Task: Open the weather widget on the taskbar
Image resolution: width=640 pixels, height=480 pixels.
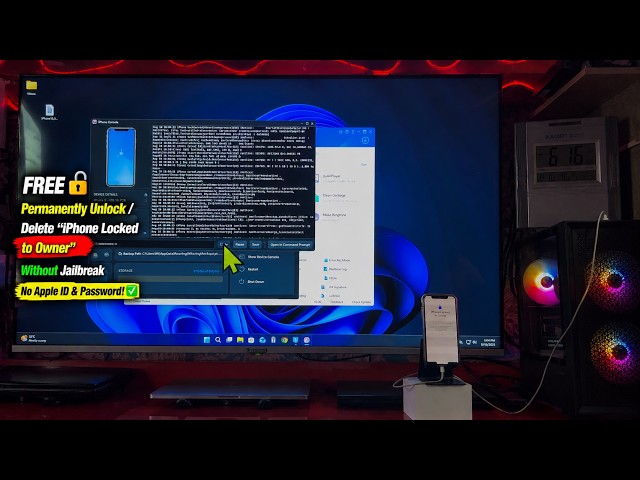Action: coord(33,338)
